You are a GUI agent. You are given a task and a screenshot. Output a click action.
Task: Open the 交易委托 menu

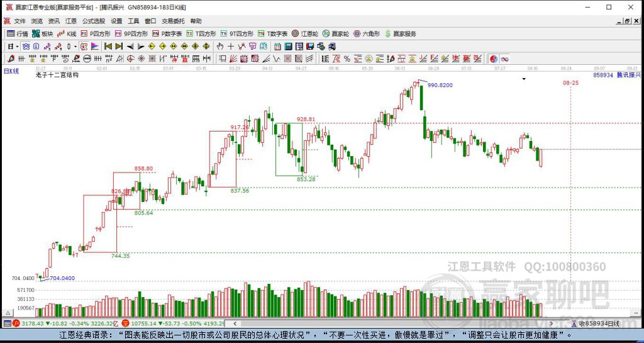[173, 21]
